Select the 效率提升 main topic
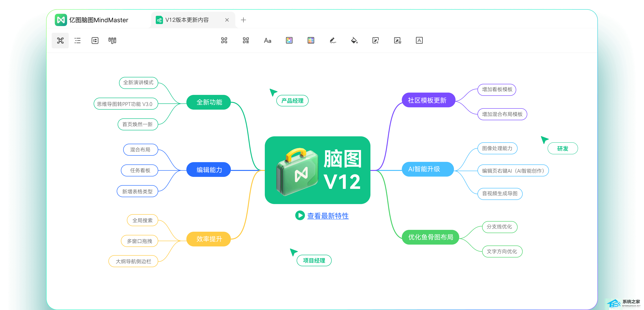644x310 pixels. 209,239
